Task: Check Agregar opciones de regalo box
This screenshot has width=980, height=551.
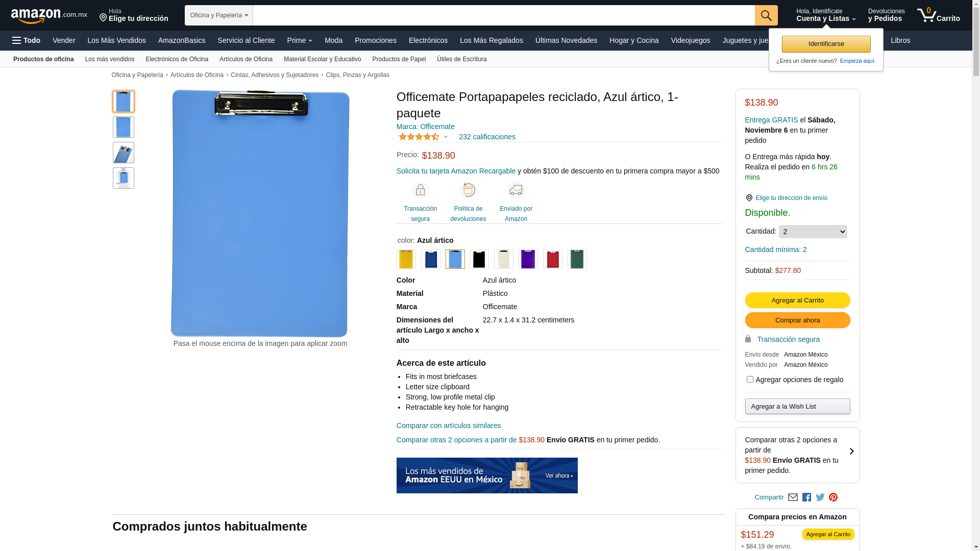Action: (750, 380)
